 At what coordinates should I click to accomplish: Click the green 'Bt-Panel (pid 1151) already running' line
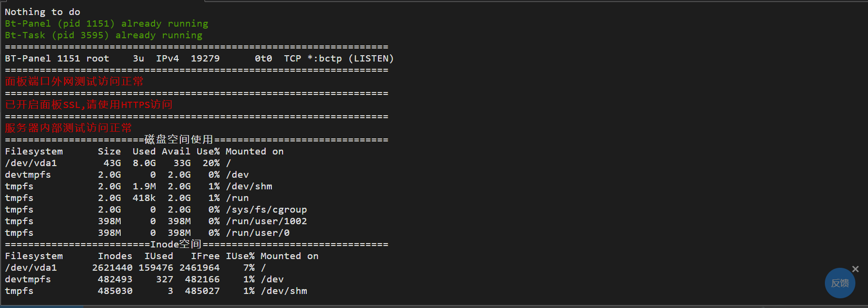click(x=107, y=24)
